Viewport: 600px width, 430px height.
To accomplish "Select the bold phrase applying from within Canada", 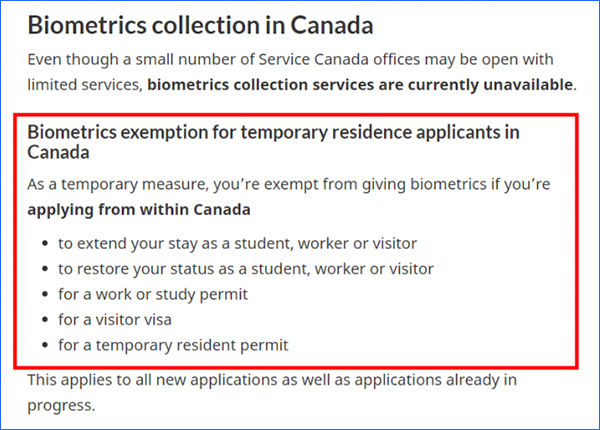I will pos(139,210).
